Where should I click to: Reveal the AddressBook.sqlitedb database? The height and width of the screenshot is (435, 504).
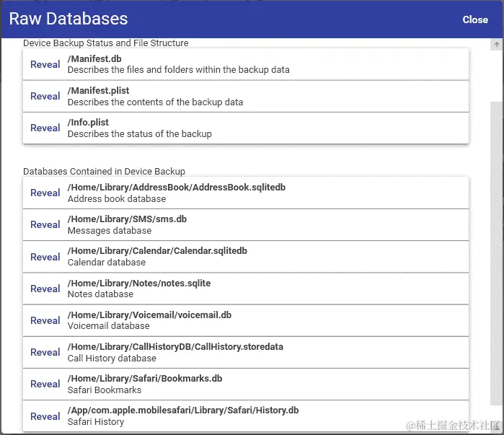[45, 193]
